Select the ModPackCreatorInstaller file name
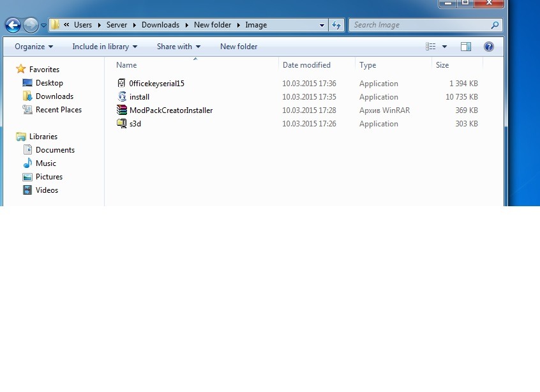540x392 pixels. pyautogui.click(x=171, y=110)
